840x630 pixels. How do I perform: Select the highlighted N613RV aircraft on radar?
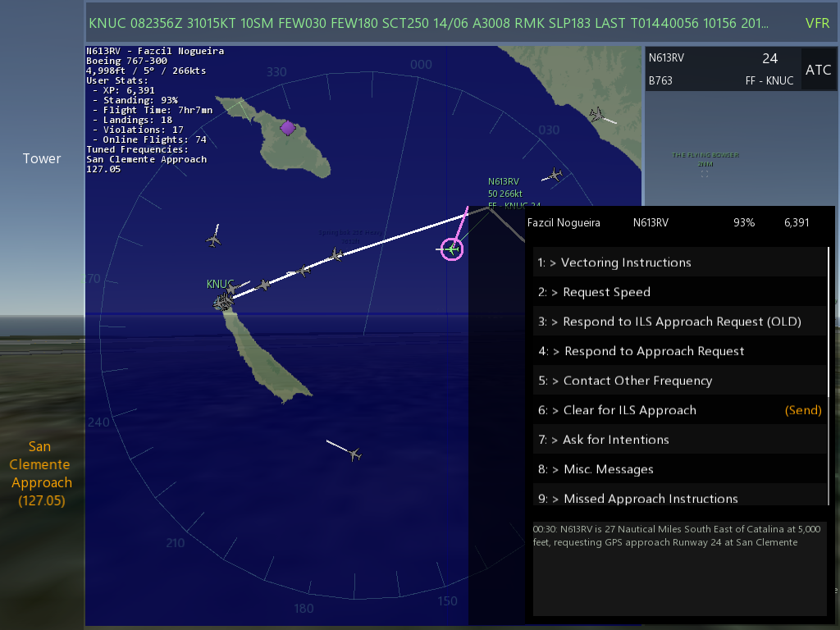452,249
